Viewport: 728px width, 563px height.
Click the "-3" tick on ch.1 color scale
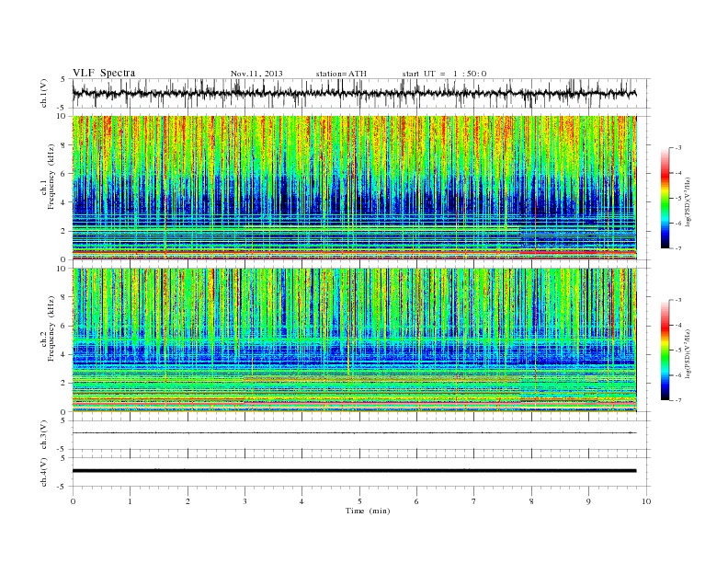(677, 148)
